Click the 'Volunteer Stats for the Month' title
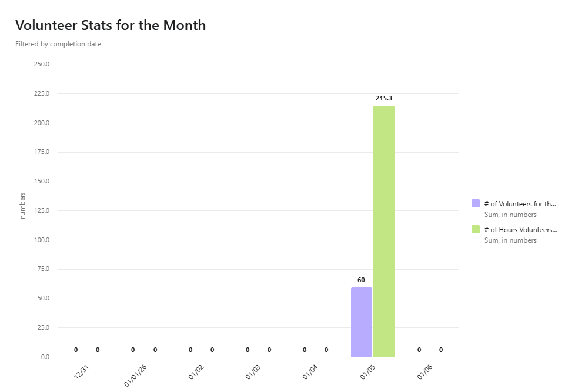The height and width of the screenshot is (392, 575). [111, 25]
